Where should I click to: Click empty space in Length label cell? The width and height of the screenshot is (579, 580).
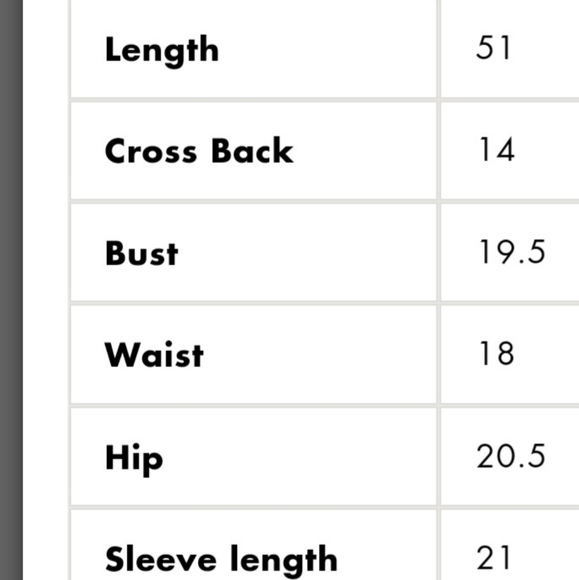(x=326, y=50)
